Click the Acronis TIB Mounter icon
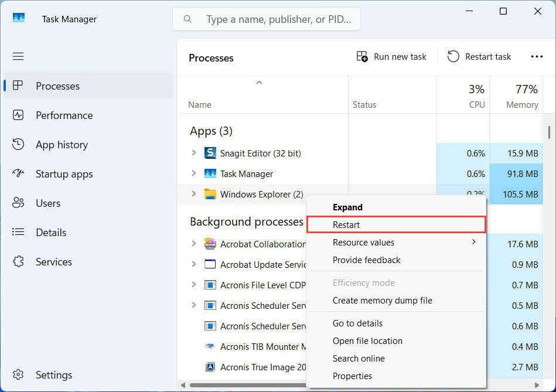 (210, 346)
